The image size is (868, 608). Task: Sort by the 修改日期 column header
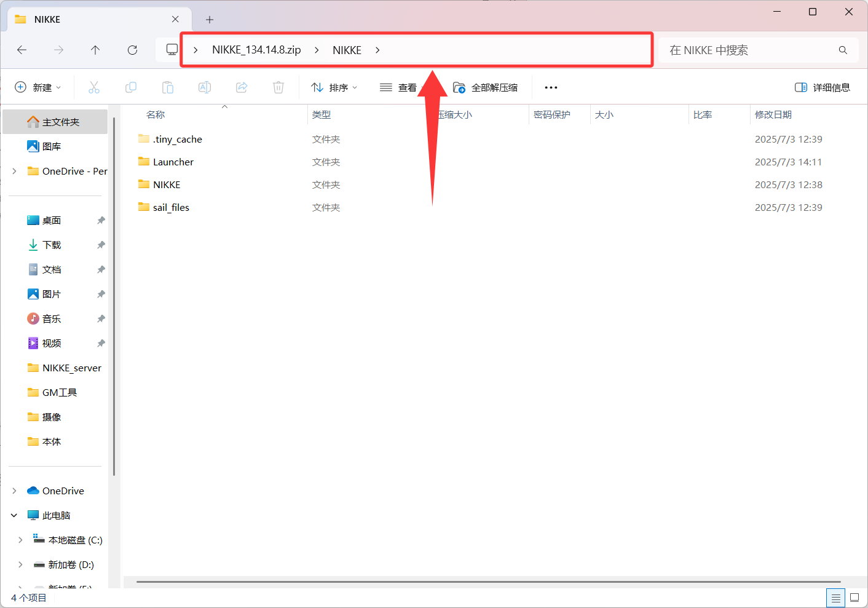click(773, 115)
